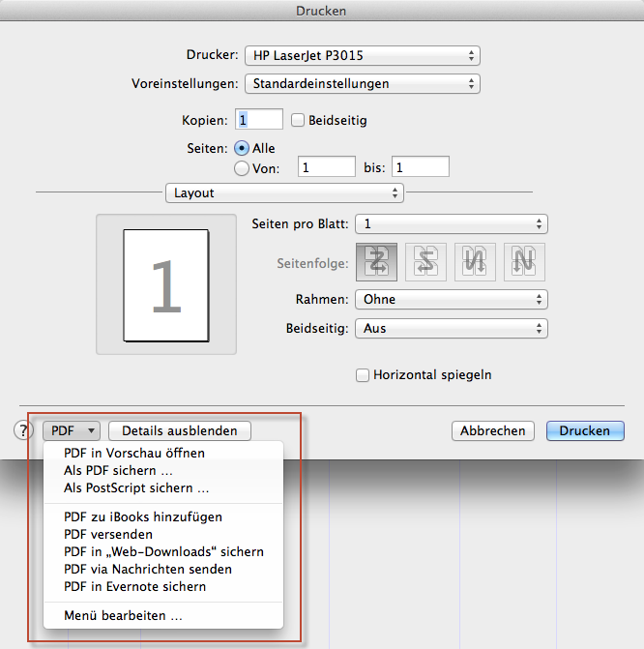
Task: Open the Drucker dropdown showing HP LaserJet P3015
Action: [x=362, y=56]
